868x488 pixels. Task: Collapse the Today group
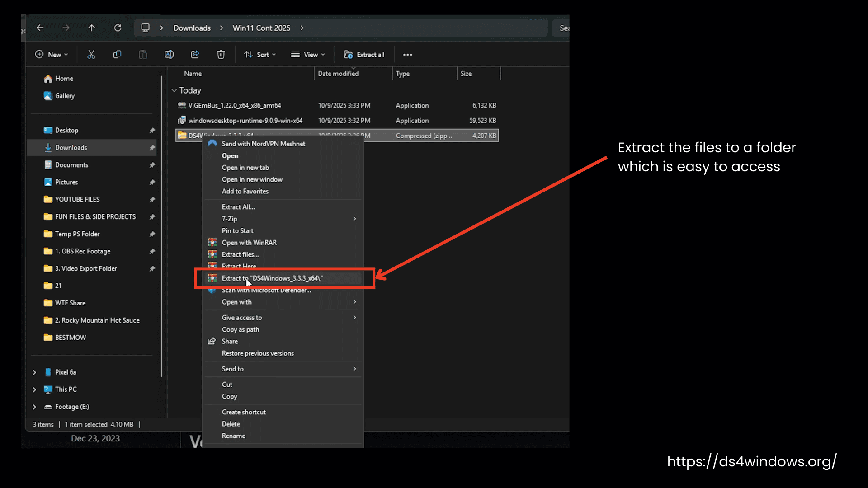coord(174,90)
